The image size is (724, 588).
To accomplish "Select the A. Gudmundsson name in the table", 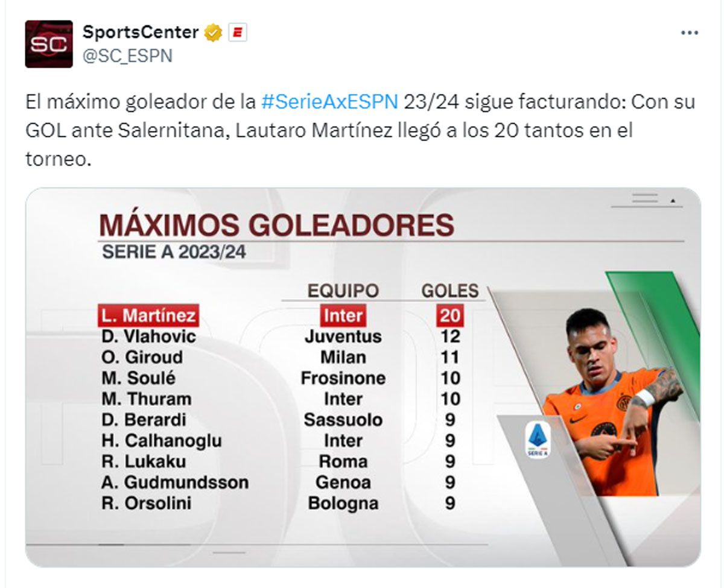I will [175, 482].
